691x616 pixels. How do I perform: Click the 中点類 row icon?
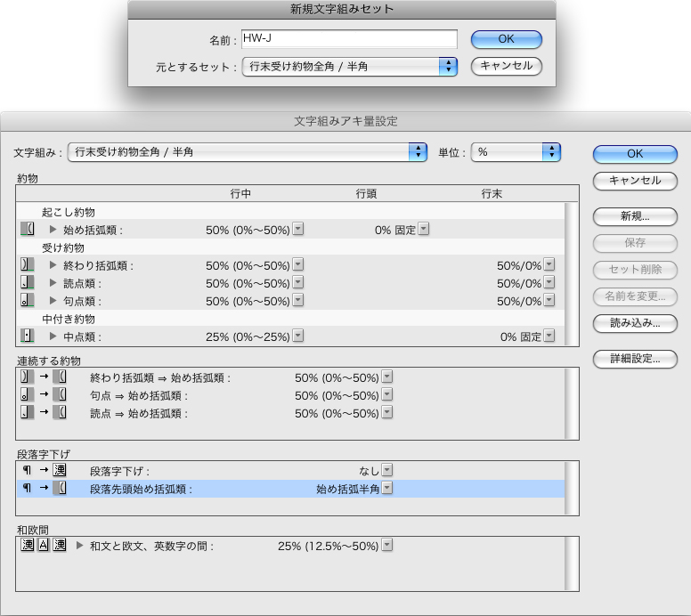point(28,336)
